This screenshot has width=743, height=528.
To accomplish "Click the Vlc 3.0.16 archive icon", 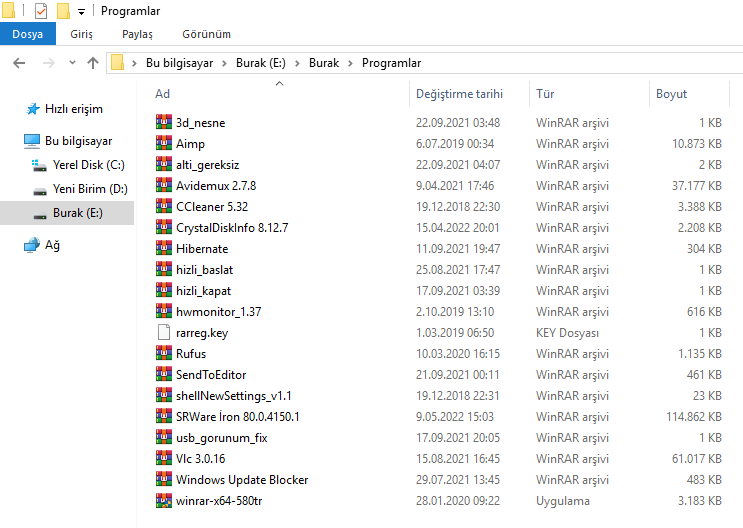I will (163, 458).
